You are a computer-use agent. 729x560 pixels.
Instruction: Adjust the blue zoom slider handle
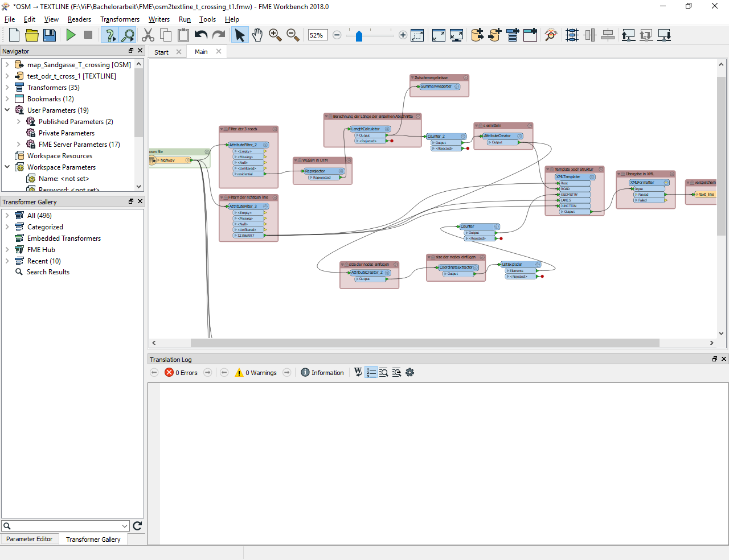tap(359, 36)
